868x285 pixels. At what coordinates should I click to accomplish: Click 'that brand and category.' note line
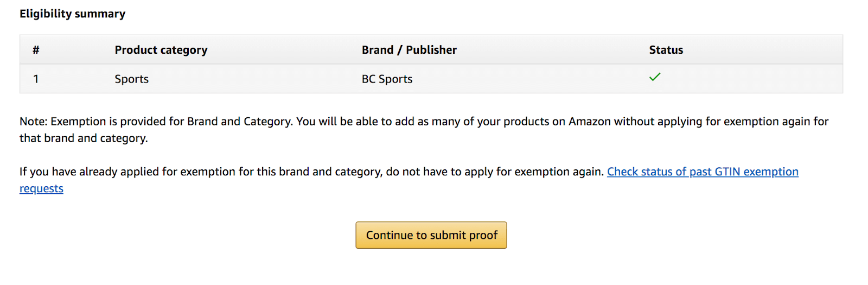point(84,138)
